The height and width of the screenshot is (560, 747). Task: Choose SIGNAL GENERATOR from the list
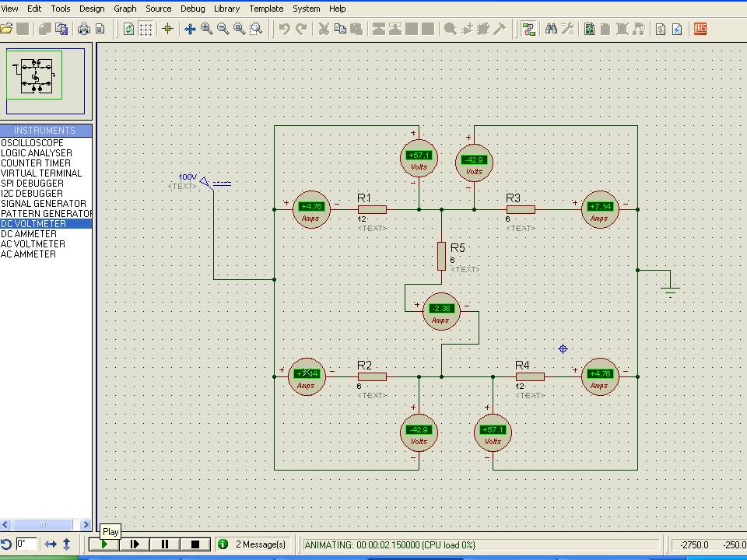coord(43,204)
